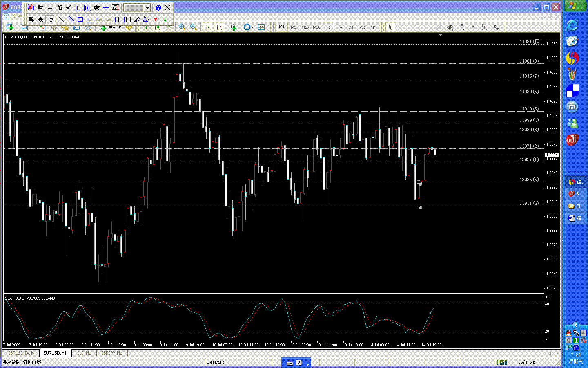Select the EURUSD,H1 chart tab
588x368 pixels.
(x=55, y=353)
